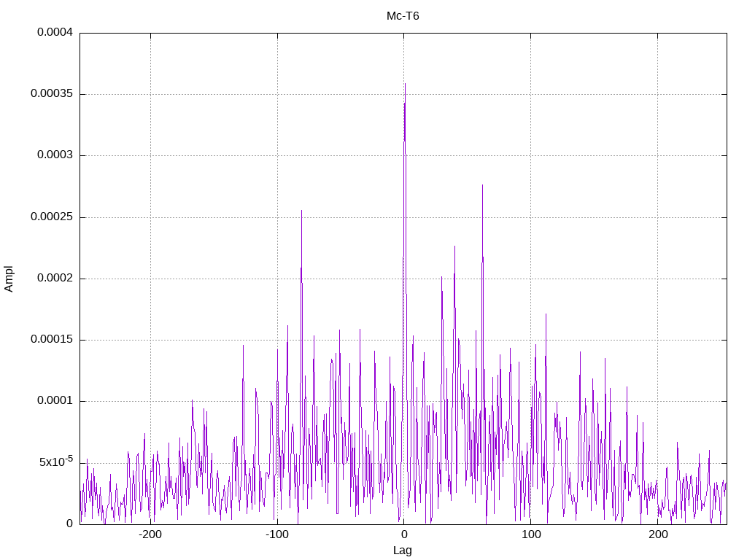
Task: Click the x-axis tick label -200
Action: pos(150,534)
